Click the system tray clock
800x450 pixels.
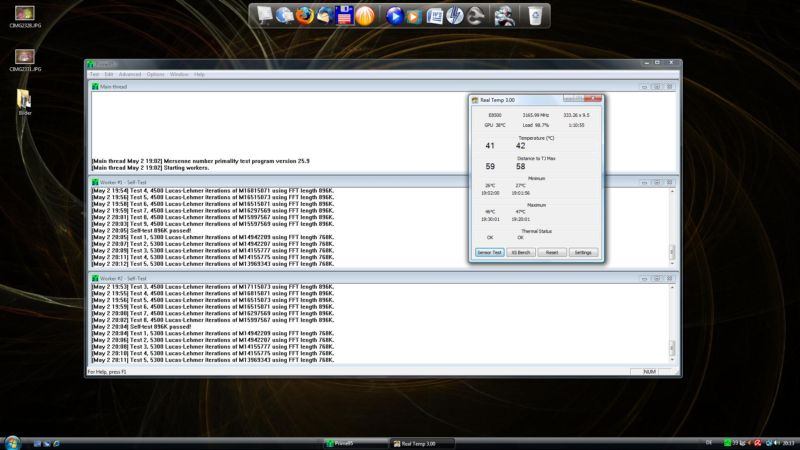pyautogui.click(x=788, y=443)
